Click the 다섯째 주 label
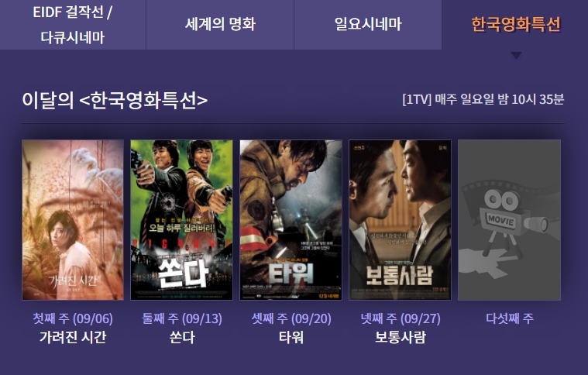The width and height of the screenshot is (588, 375). click(x=510, y=318)
